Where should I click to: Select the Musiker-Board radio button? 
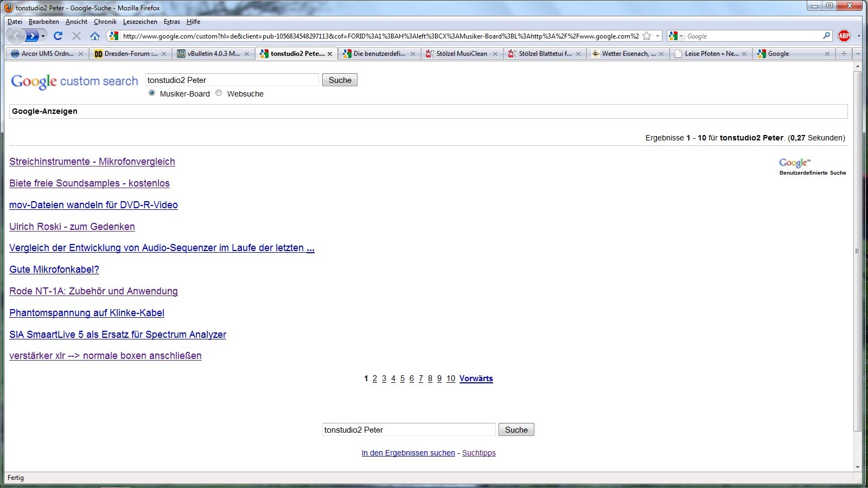[x=152, y=93]
